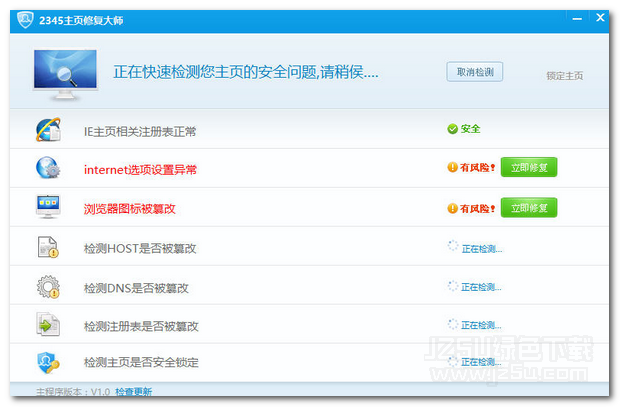Select the IE主页相关注册表正常 row text
620x407 pixels.
coord(140,131)
